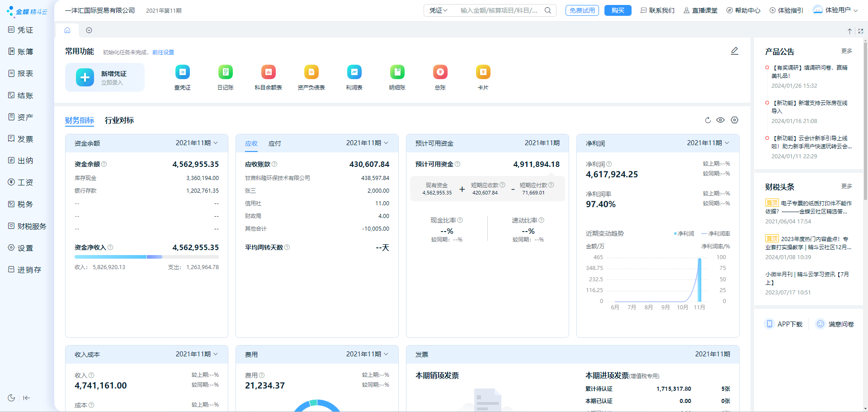Click the search magnifier icon

pos(547,10)
